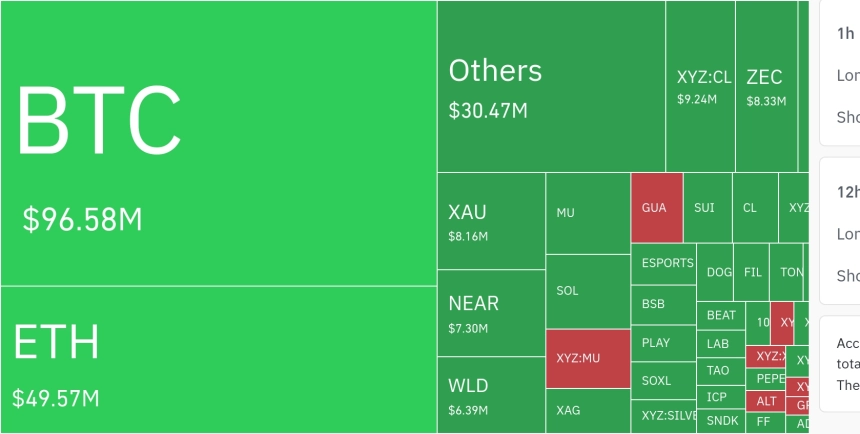Select the SUI tile
The height and width of the screenshot is (434, 860).
[x=708, y=207]
